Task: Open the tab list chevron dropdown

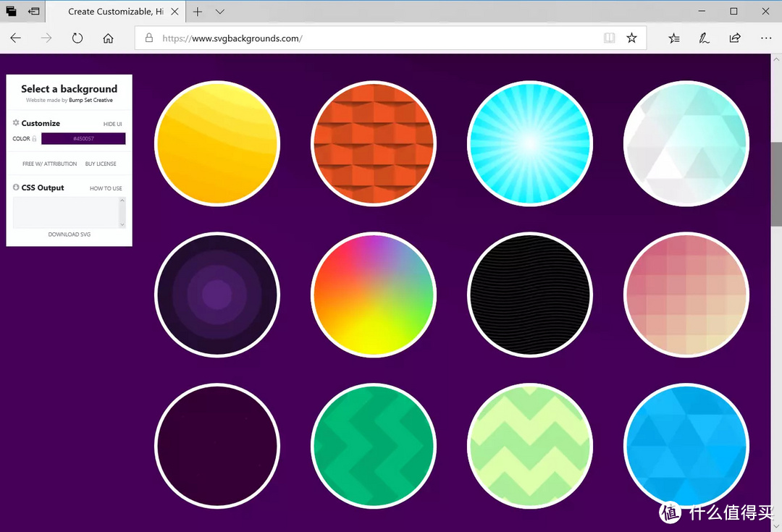Action: point(220,12)
